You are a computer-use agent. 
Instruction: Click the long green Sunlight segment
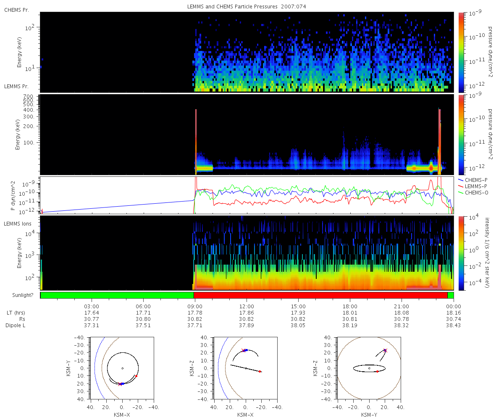click(x=117, y=295)
